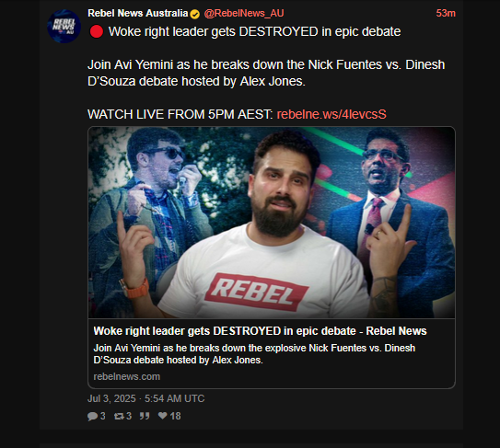This screenshot has height=448, width=500.
Task: Click the red circle emoji in tweet
Action: (x=97, y=31)
